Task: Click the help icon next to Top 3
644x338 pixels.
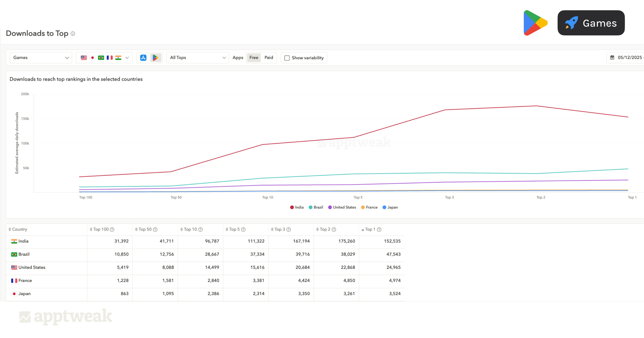Action: click(289, 230)
